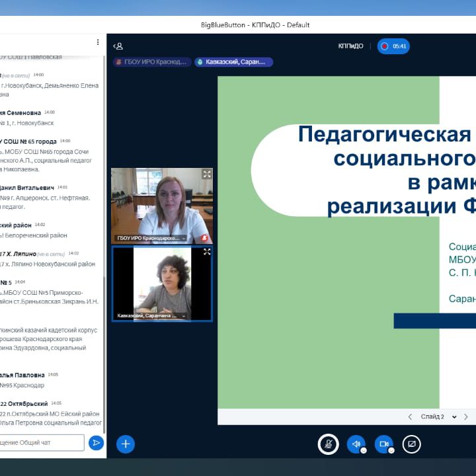Viewport: 476px width, 476px height.
Task: Open the Слайд 2 slide selector dropdown
Action: 436,416
